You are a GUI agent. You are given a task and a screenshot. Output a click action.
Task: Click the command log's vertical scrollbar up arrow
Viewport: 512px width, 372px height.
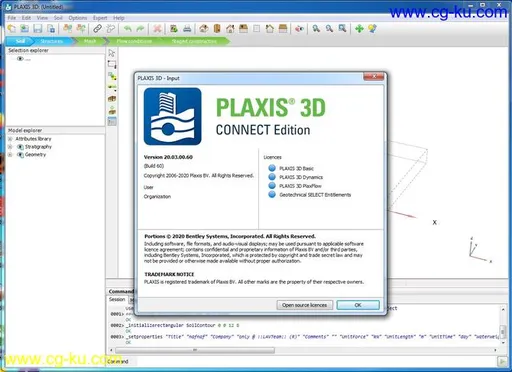(x=503, y=310)
